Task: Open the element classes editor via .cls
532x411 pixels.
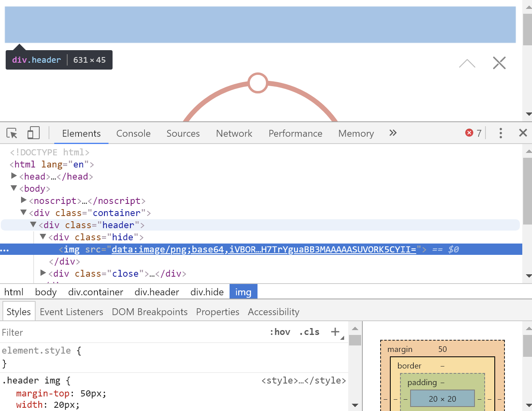Action: [309, 332]
